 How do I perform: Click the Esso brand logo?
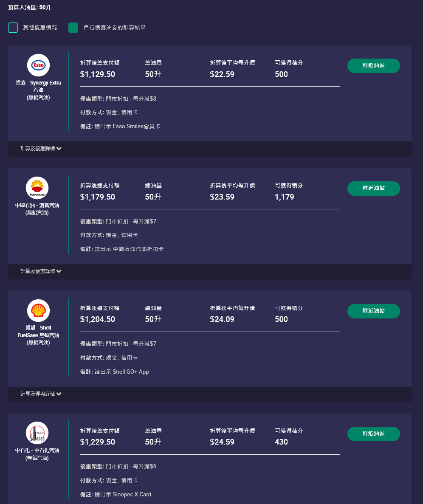click(38, 65)
